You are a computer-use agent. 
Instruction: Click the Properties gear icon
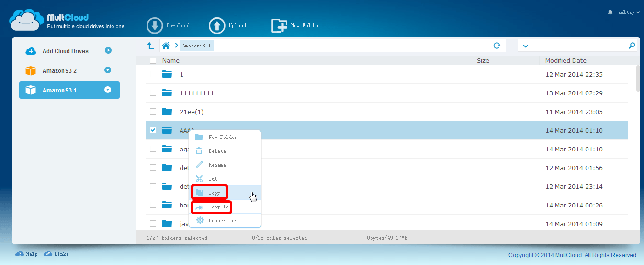[x=200, y=220]
